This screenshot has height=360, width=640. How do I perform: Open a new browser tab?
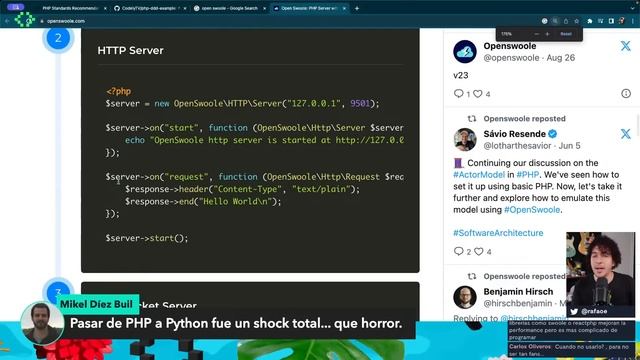357,8
